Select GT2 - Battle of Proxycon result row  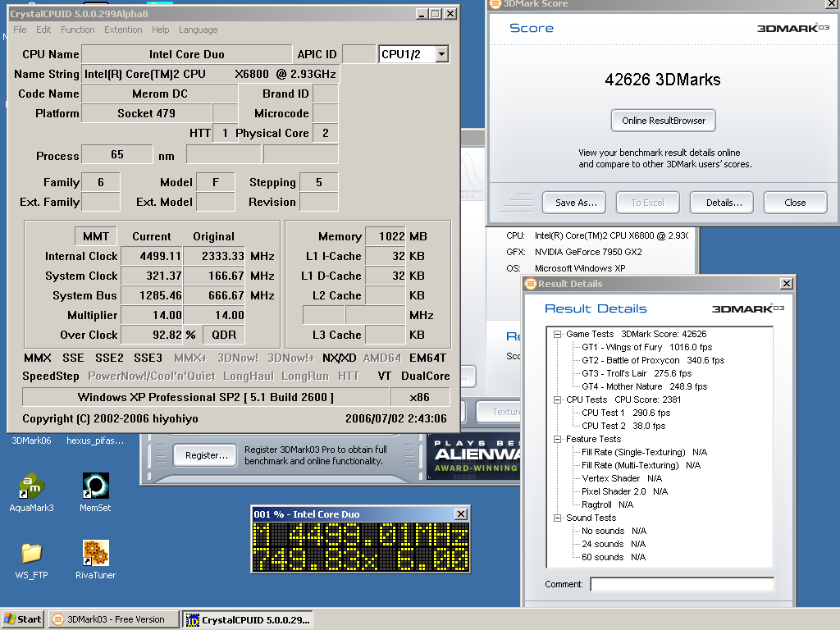(x=652, y=361)
